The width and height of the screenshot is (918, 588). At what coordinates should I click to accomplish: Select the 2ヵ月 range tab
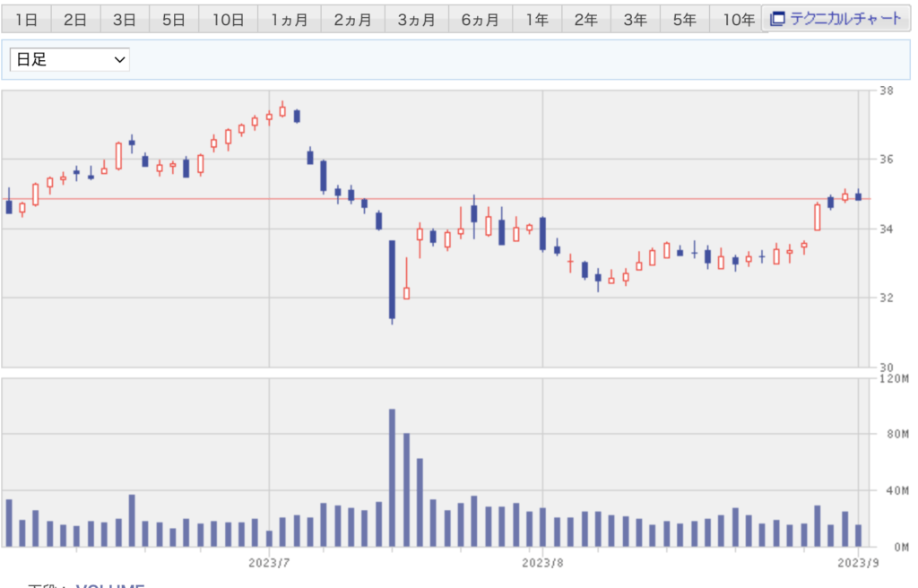[352, 19]
